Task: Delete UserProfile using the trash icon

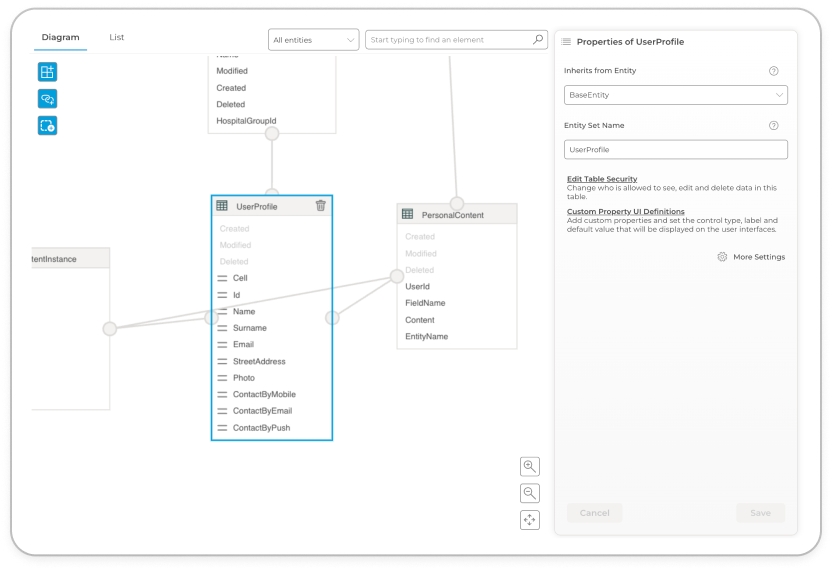Action: [x=320, y=206]
